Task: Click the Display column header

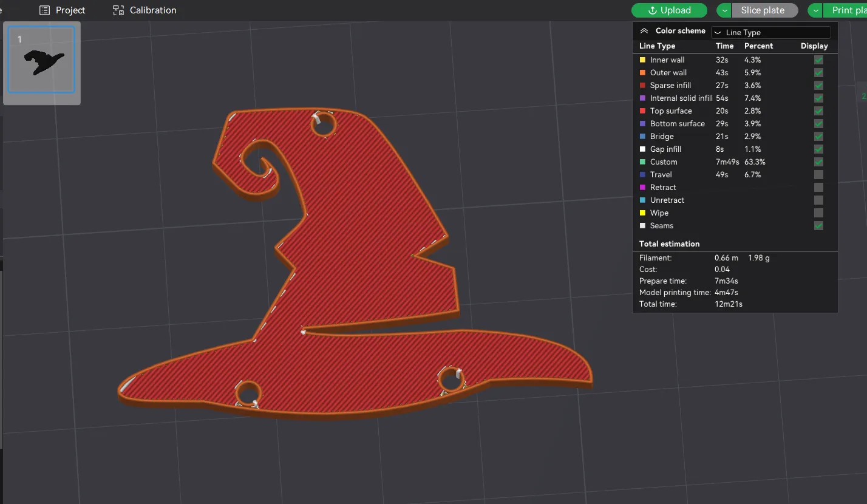Action: click(x=814, y=46)
